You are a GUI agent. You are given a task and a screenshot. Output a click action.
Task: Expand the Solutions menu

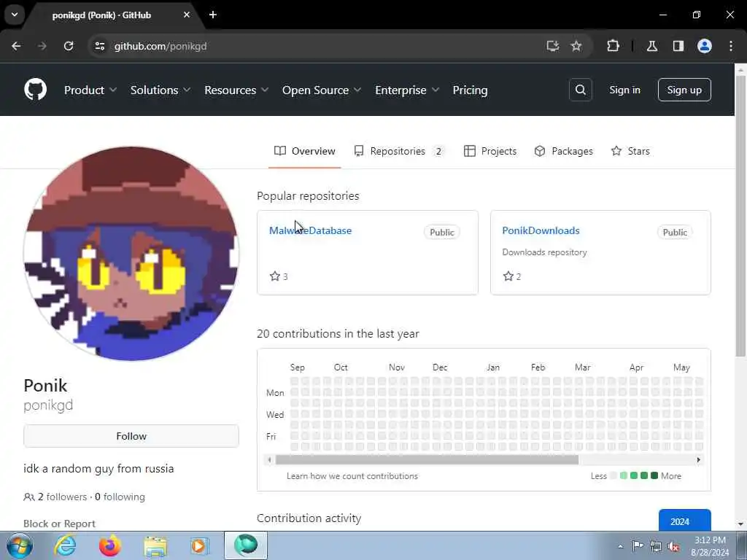click(x=160, y=90)
